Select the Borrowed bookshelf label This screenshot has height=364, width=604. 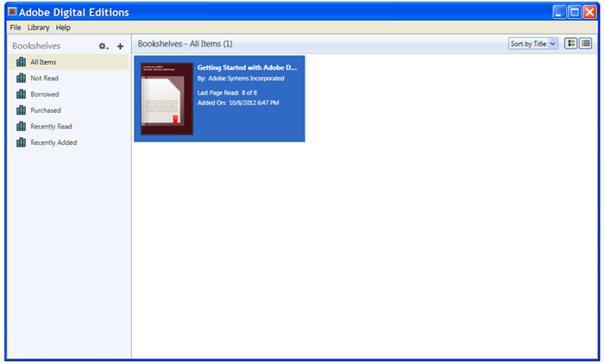pos(45,94)
